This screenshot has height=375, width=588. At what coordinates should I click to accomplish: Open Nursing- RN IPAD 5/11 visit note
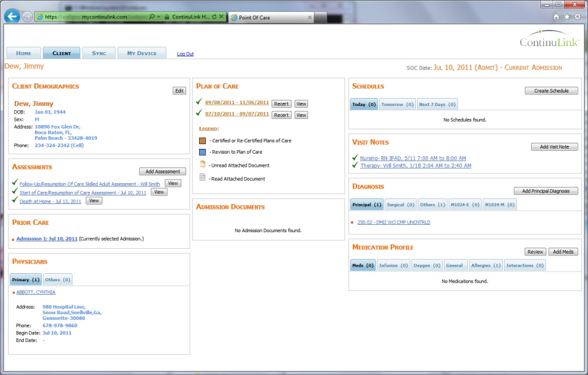click(413, 158)
